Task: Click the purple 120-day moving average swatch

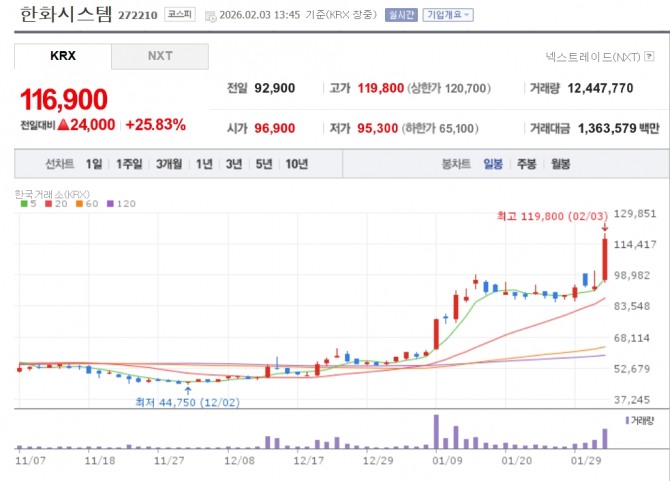Action: click(110, 204)
